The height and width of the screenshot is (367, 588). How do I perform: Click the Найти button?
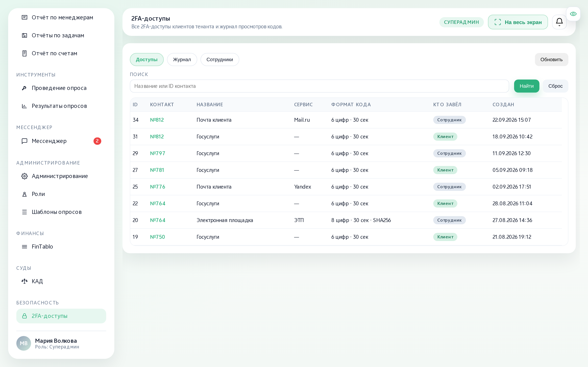pos(527,86)
